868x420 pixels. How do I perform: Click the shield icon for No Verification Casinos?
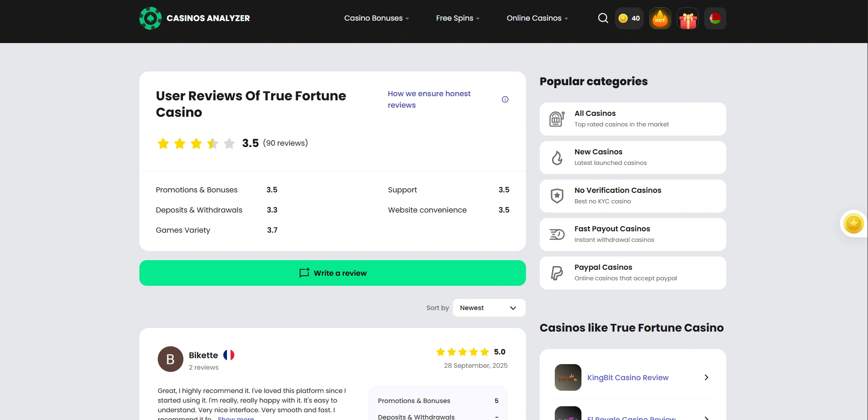[x=557, y=196]
